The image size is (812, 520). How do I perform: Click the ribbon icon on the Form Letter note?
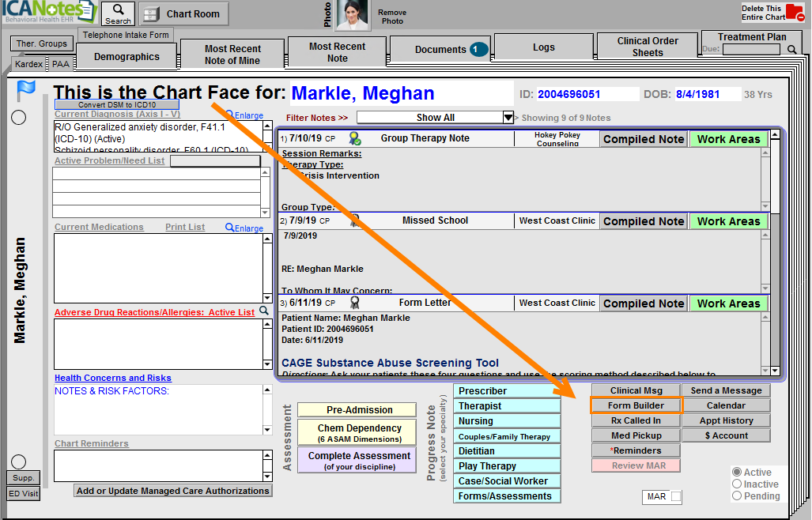point(355,303)
